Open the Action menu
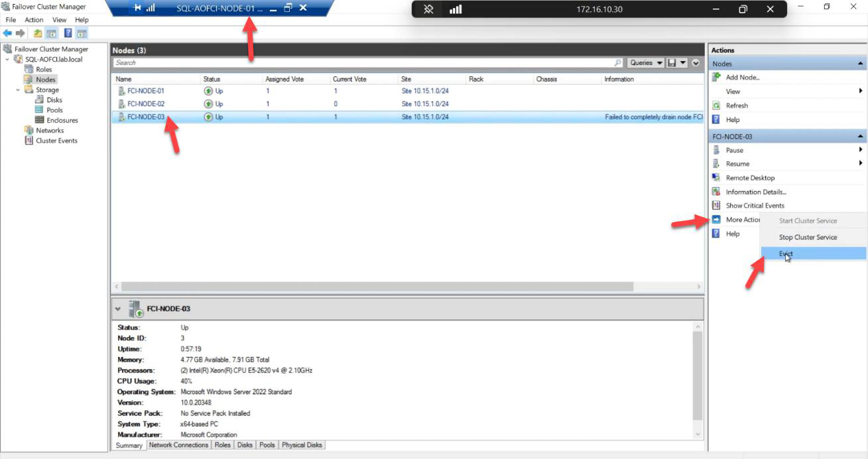Viewport: 868px width, 459px height. click(x=34, y=20)
